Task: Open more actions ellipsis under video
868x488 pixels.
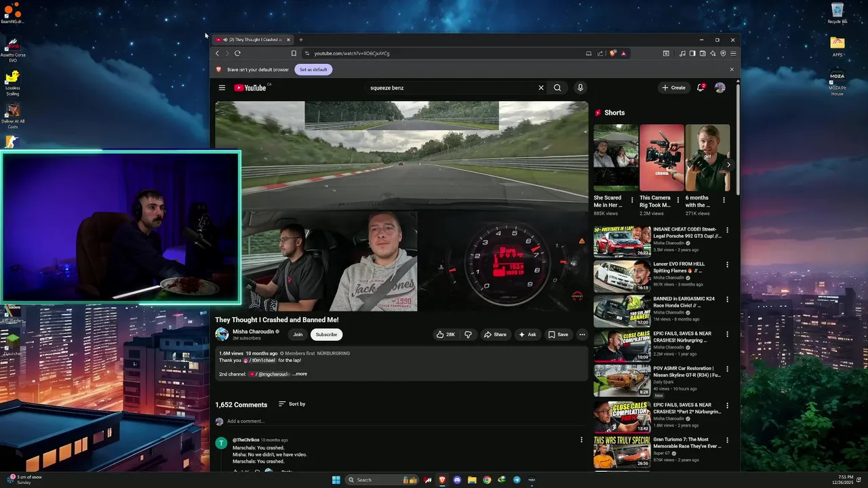Action: pyautogui.click(x=582, y=334)
